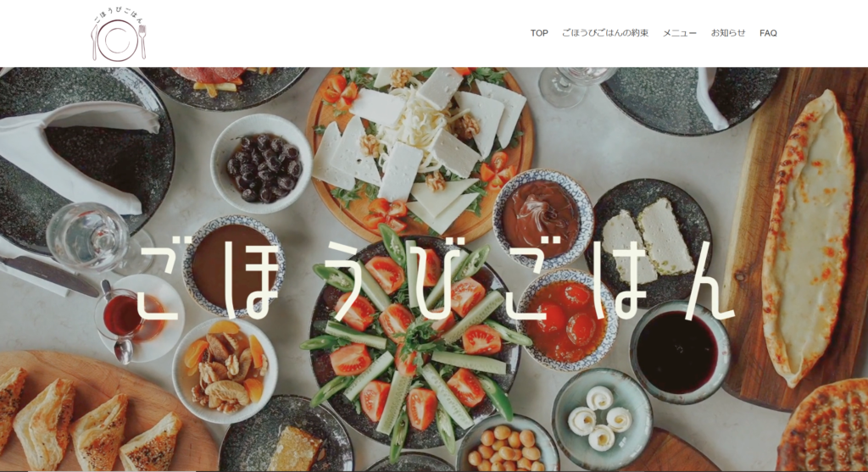Image resolution: width=868 pixels, height=472 pixels.
Task: Open the TOP navigation item
Action: pyautogui.click(x=539, y=33)
